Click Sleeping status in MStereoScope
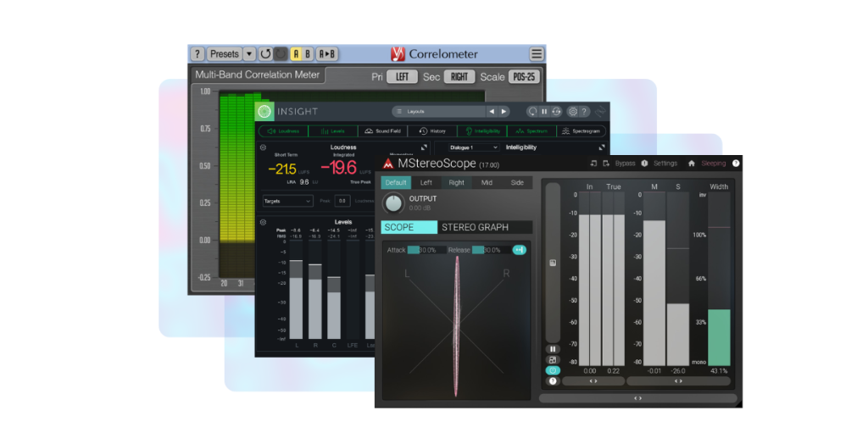The width and height of the screenshot is (868, 444). (713, 164)
